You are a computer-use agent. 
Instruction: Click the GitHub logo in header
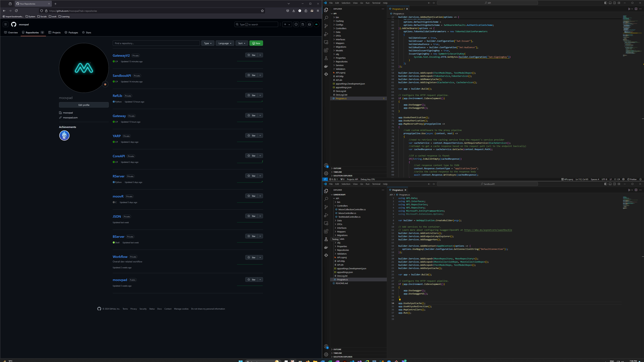coord(14,24)
